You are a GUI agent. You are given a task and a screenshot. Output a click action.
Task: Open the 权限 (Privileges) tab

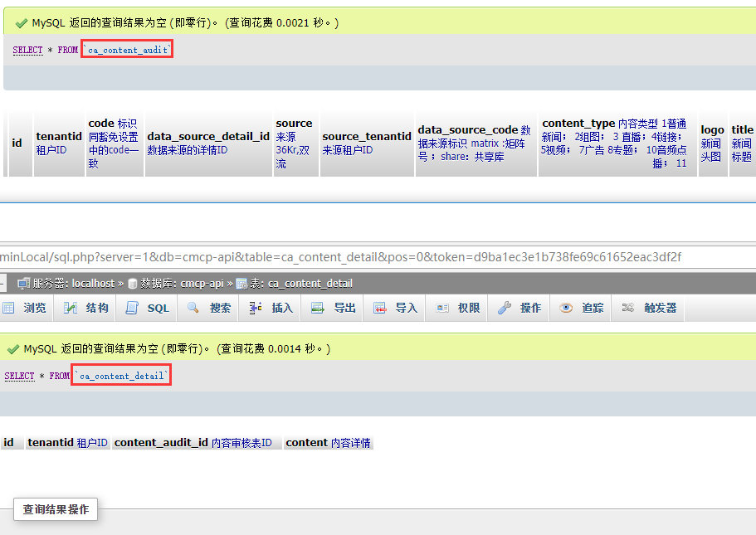coord(456,308)
